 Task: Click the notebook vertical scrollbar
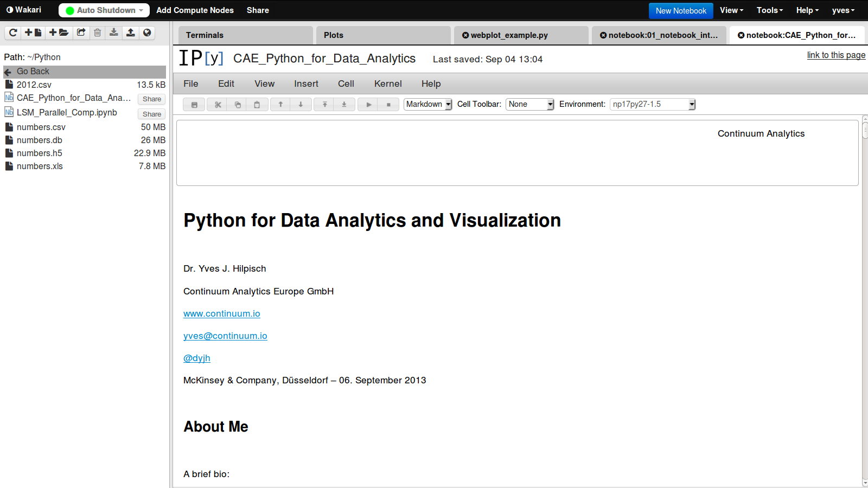[x=865, y=301]
